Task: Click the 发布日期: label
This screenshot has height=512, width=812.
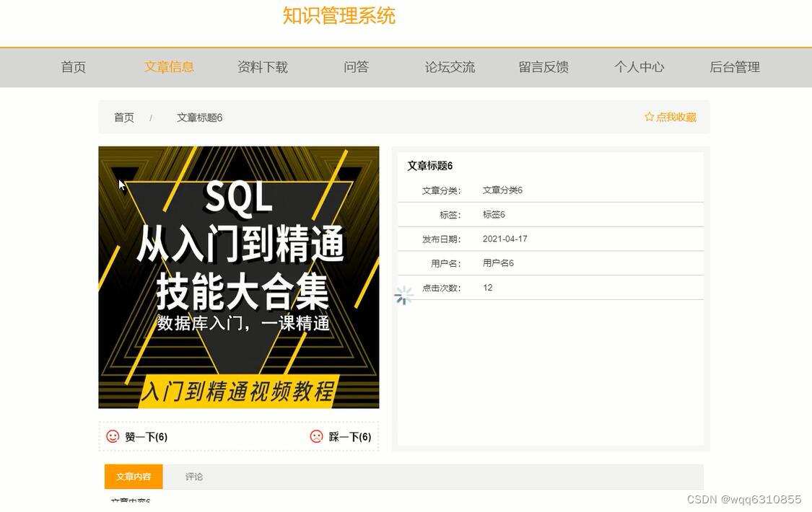Action: coord(441,239)
